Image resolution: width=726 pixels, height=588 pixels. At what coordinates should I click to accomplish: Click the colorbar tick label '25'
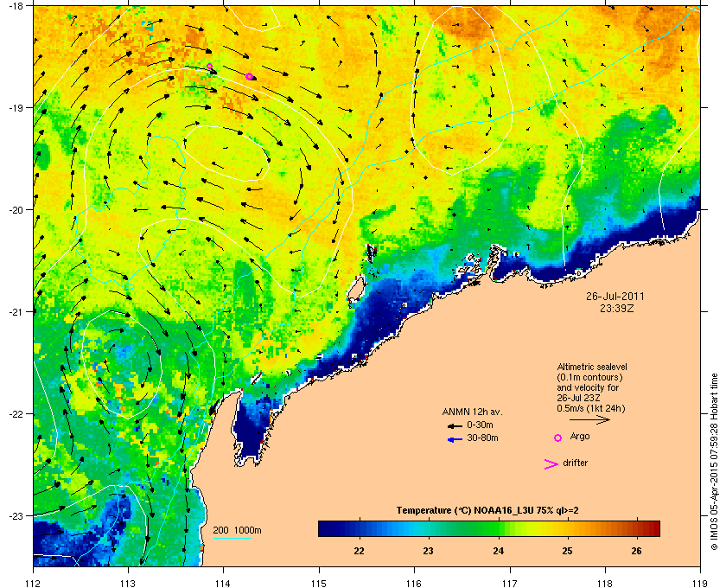coord(567,551)
